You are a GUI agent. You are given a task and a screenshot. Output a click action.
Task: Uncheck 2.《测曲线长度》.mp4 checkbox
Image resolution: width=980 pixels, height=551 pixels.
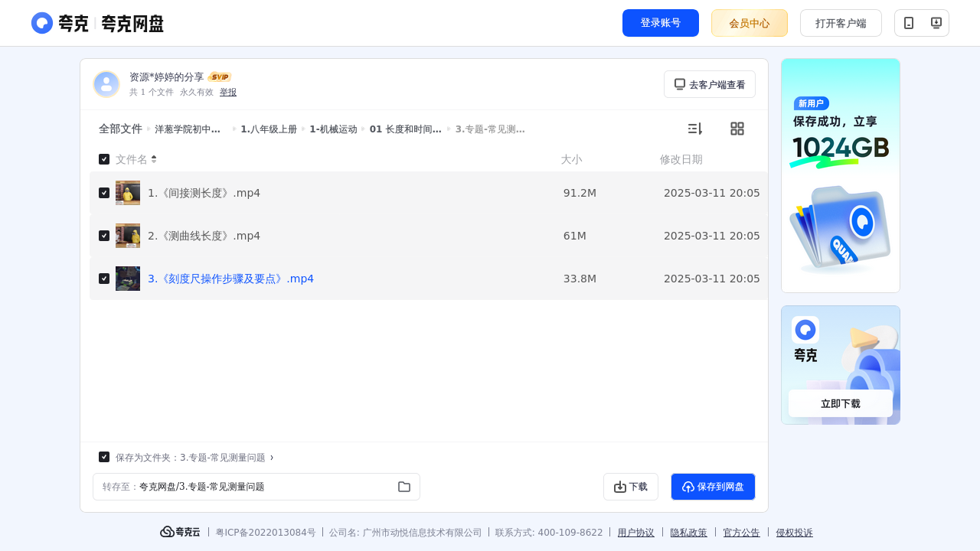pos(104,236)
